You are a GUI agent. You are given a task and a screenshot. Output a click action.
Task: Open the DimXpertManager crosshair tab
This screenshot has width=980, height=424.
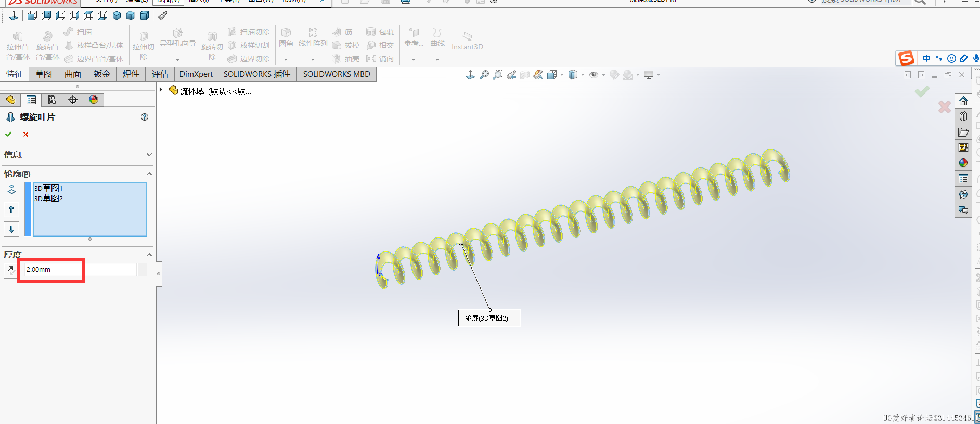(x=73, y=100)
